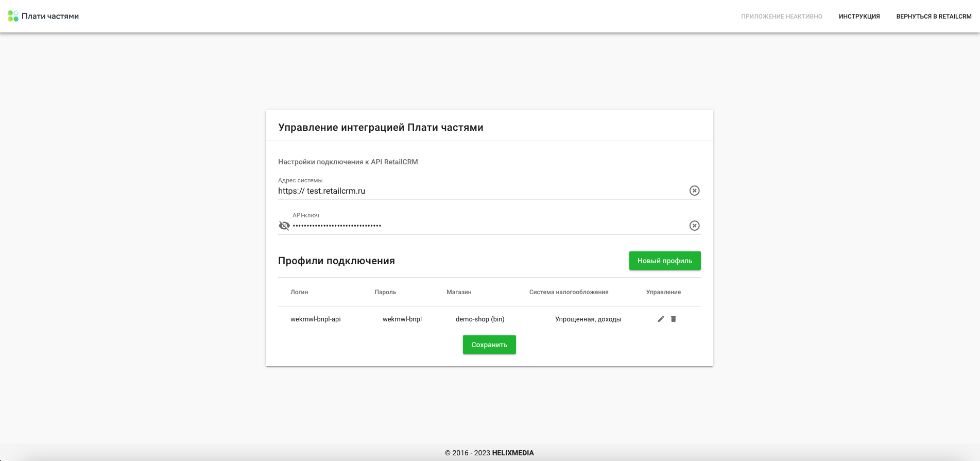Select the wekrnwl-bnpl-api login cell
This screenshot has width=980, height=461.
click(316, 319)
